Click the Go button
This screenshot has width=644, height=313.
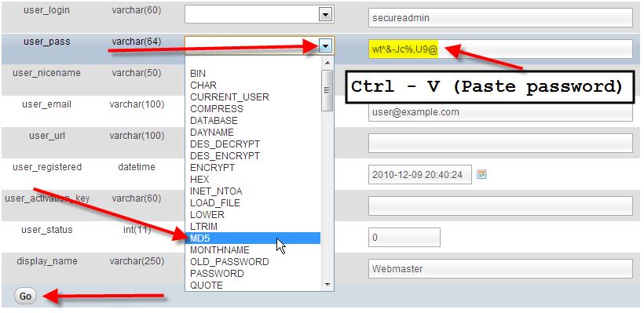tap(25, 297)
